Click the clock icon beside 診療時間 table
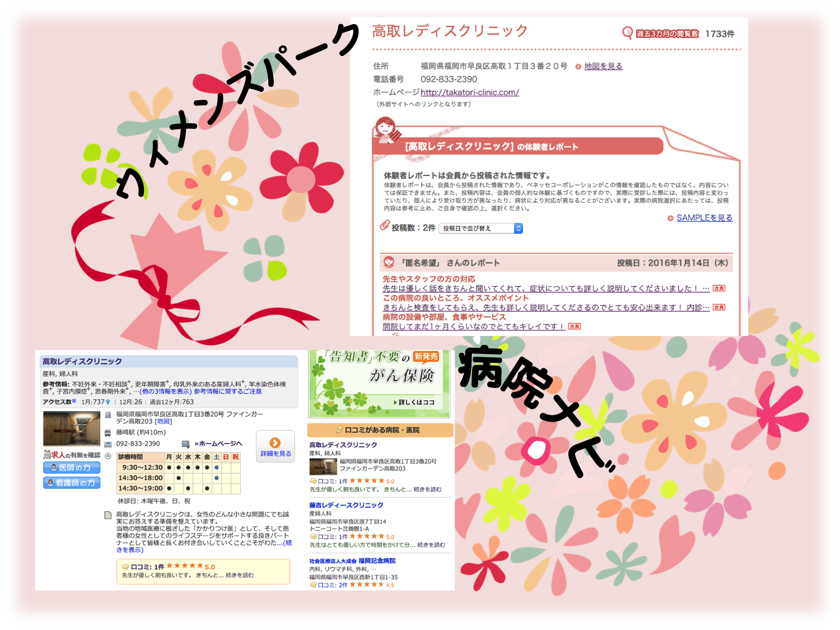Screen dimensions: 840x630 tap(108, 456)
